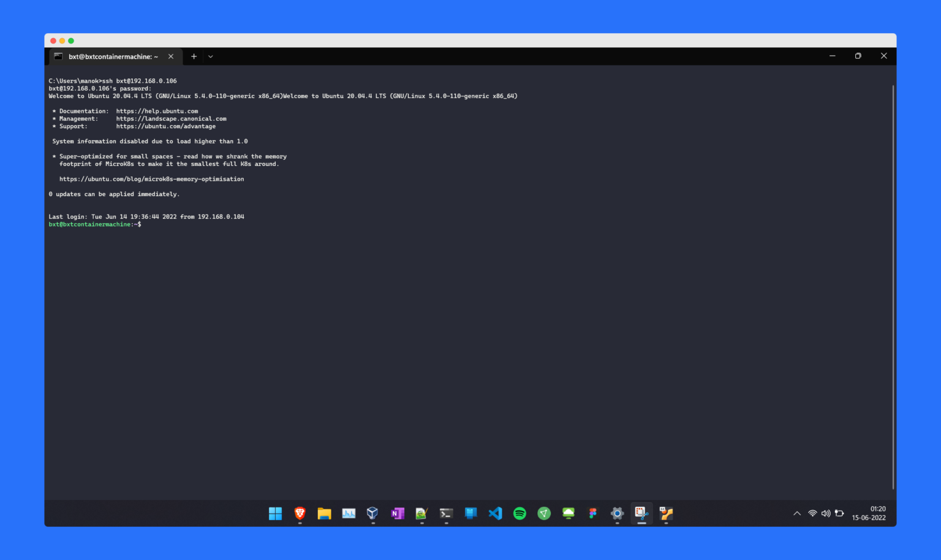
Task: Switch to Visual Studio Code
Action: click(x=495, y=513)
